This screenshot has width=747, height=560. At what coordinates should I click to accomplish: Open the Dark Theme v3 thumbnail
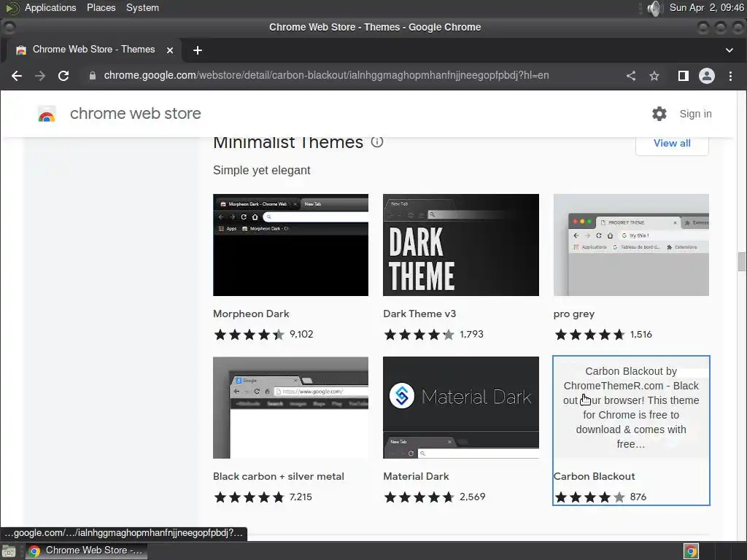coord(461,245)
